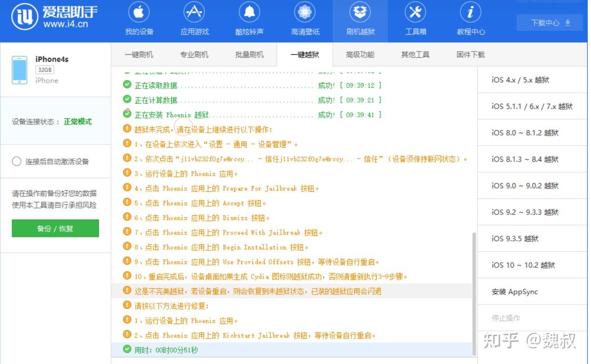
Task: Switch to 固件下载 tab
Action: [x=470, y=55]
